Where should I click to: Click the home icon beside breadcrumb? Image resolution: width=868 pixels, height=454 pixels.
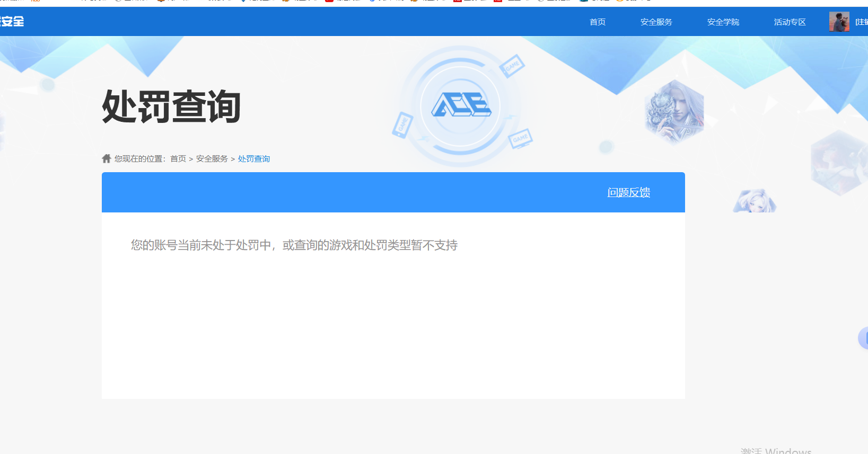click(x=107, y=158)
